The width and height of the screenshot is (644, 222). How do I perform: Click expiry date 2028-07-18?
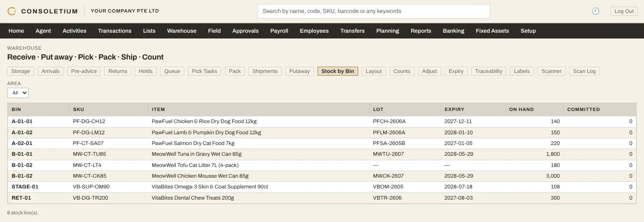click(x=458, y=187)
